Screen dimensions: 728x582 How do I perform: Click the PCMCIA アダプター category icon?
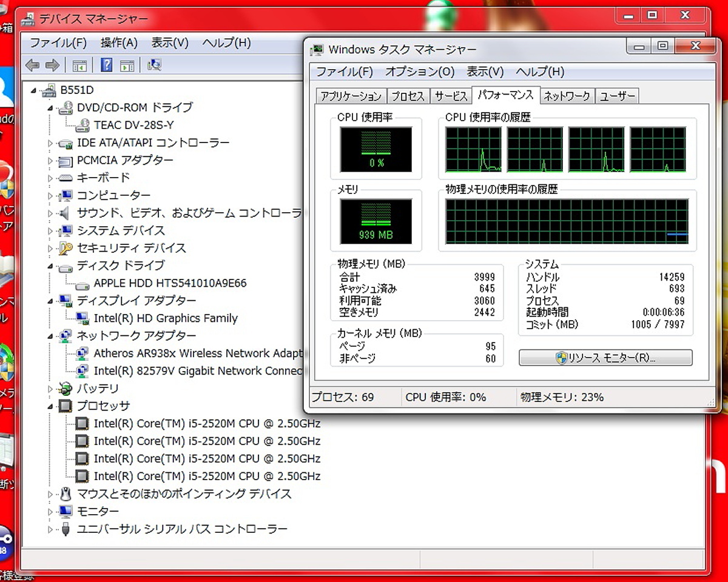click(66, 161)
